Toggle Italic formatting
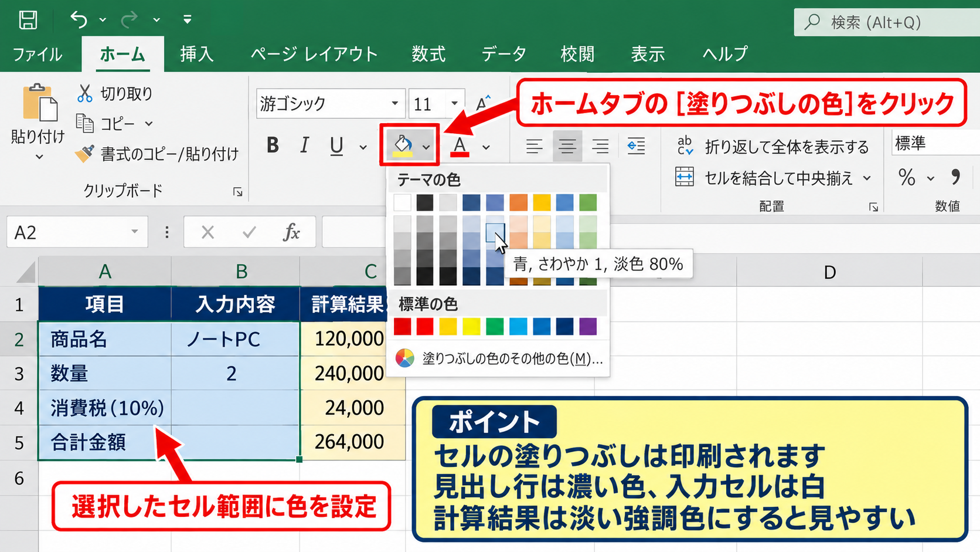Screen dimensions: 980x552 point(304,145)
